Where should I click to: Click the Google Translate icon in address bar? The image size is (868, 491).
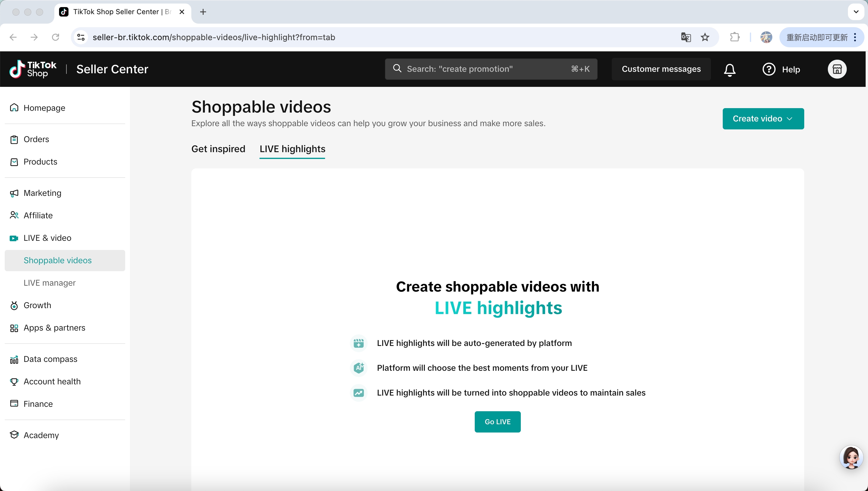pos(686,37)
